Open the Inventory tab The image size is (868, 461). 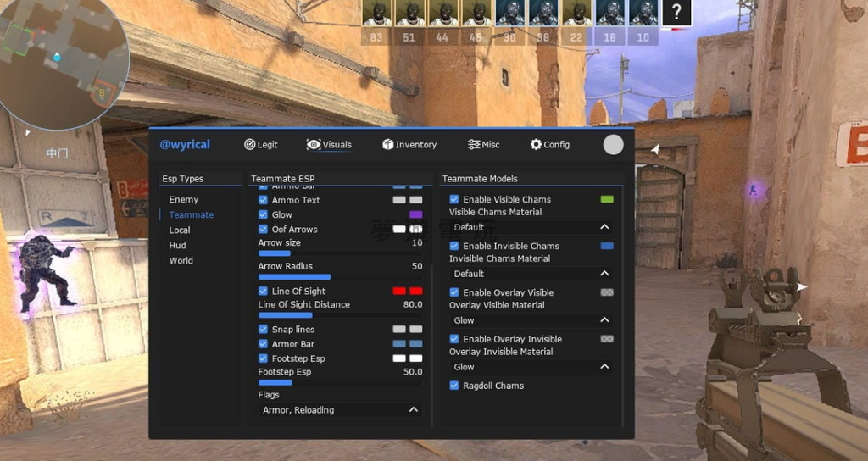click(x=409, y=144)
